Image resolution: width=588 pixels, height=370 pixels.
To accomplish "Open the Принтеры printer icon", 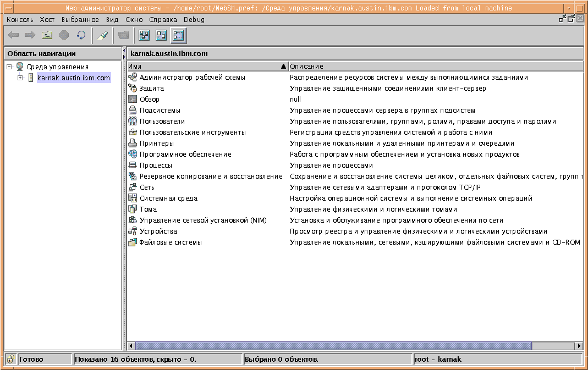I will (132, 143).
